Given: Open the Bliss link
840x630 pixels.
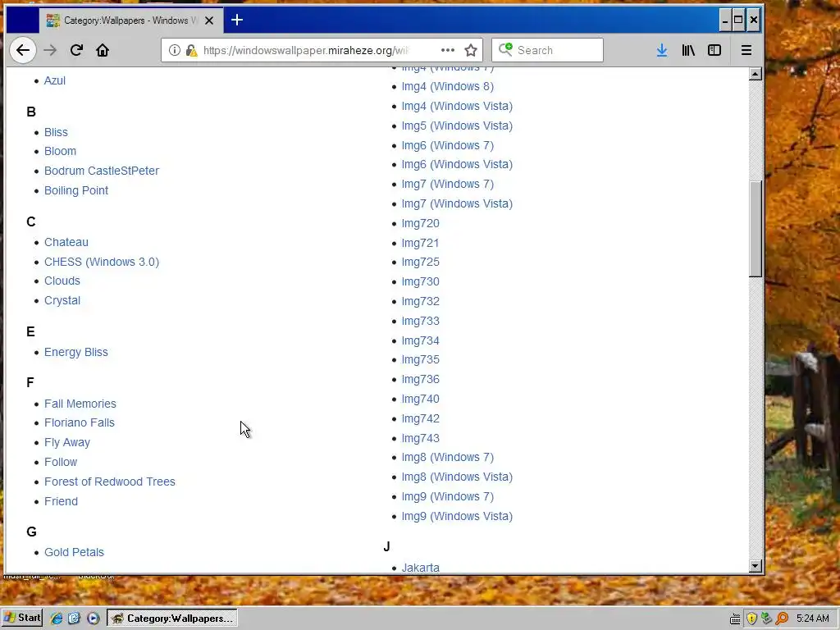Looking at the screenshot, I should [x=56, y=132].
